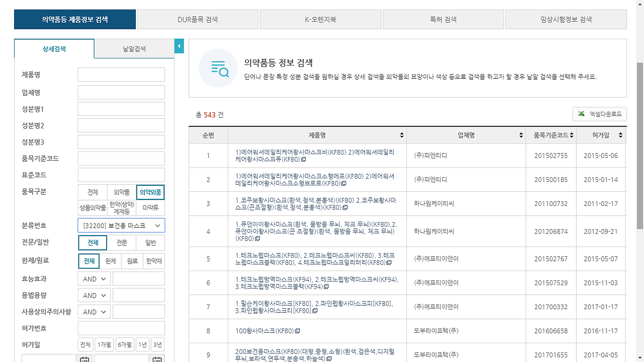Open 100황사마스크(KF80) product link

(x=265, y=331)
